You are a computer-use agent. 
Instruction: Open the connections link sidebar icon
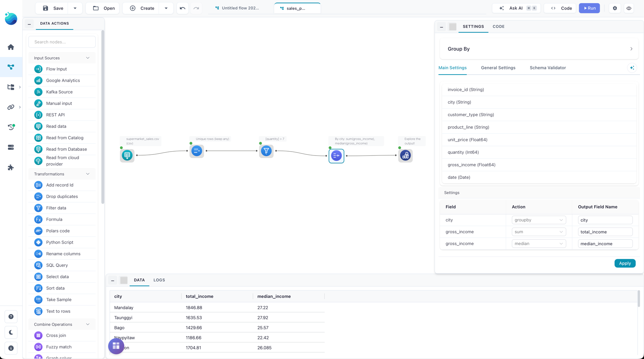tap(11, 107)
